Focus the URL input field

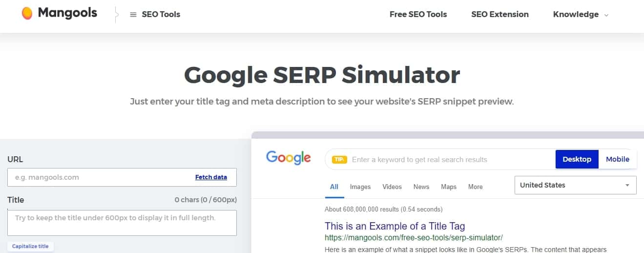(122, 177)
